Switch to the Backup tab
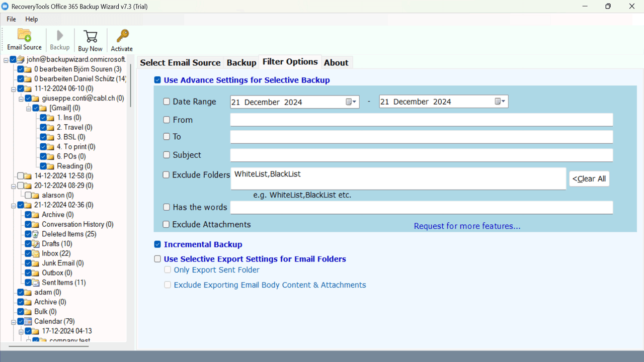 (242, 62)
